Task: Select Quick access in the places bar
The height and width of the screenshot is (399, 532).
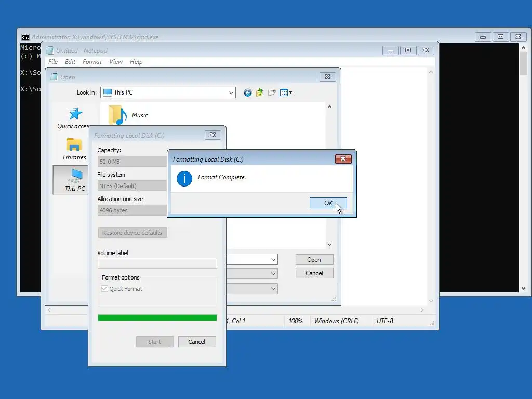Action: click(73, 118)
